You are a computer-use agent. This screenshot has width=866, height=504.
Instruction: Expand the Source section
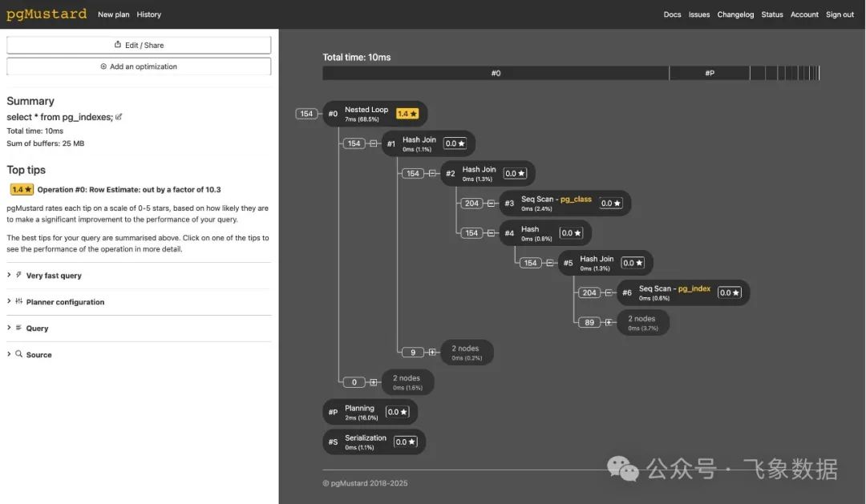click(139, 354)
